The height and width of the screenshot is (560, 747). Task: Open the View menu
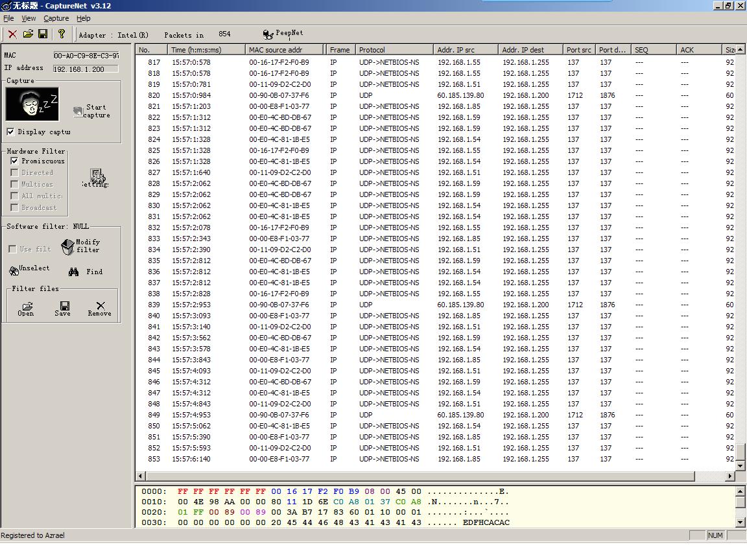(29, 18)
